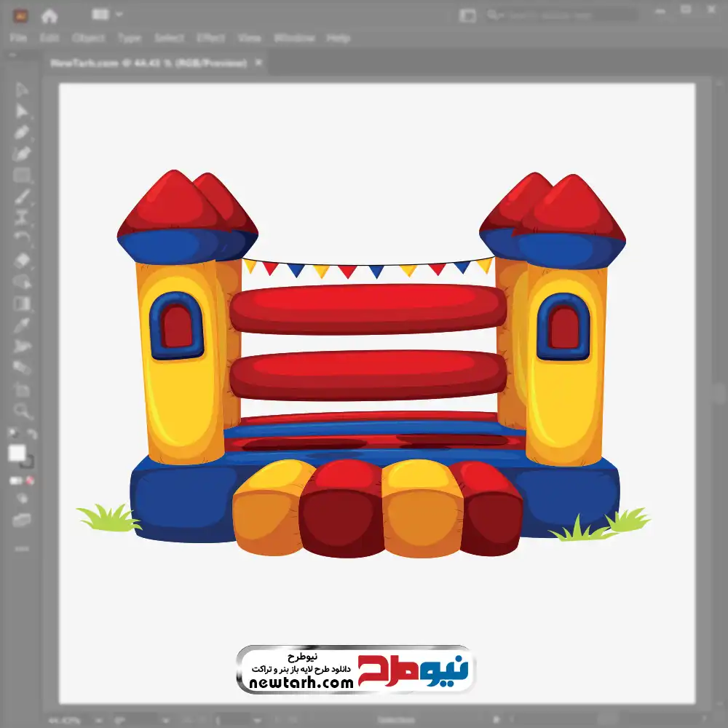Go to the Home screen icon
This screenshot has width=728, height=728.
[x=50, y=15]
